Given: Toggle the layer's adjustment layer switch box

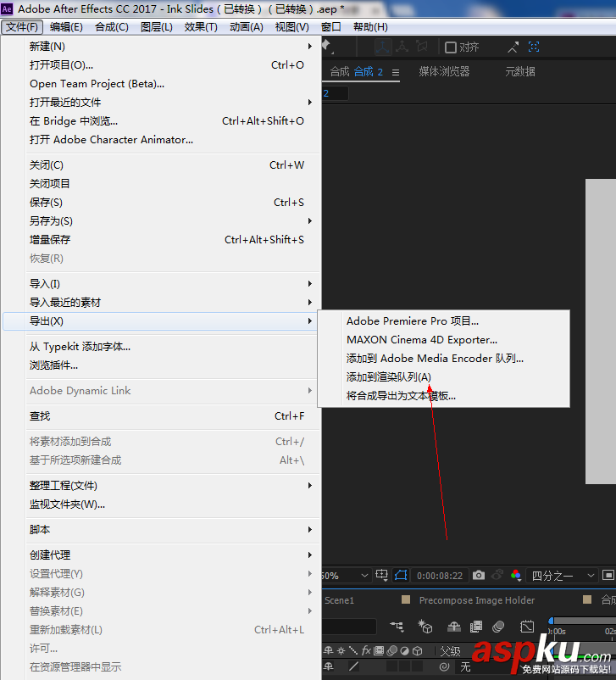Looking at the screenshot, I should point(404,666).
